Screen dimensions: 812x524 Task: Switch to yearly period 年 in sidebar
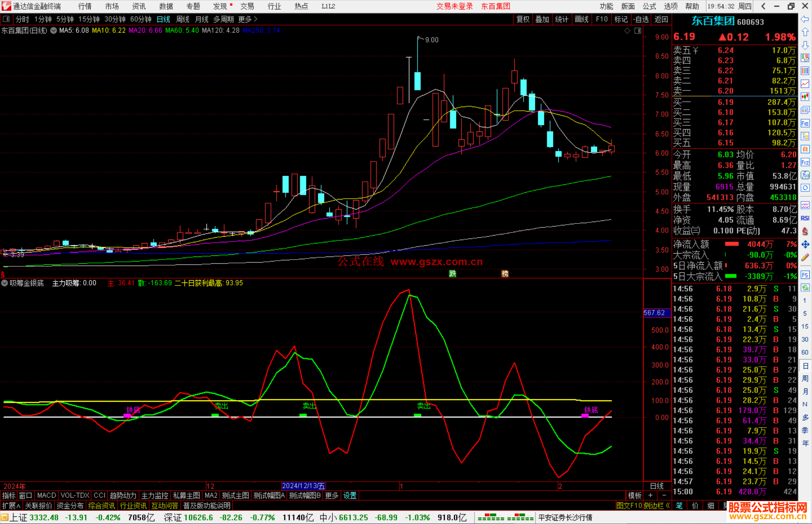click(805, 443)
